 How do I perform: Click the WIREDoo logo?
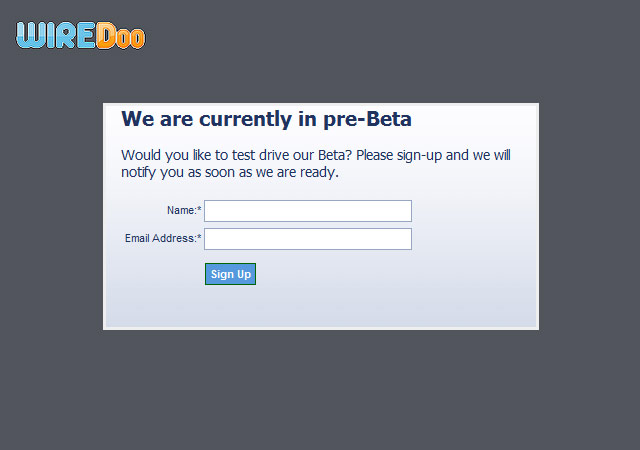(80, 36)
